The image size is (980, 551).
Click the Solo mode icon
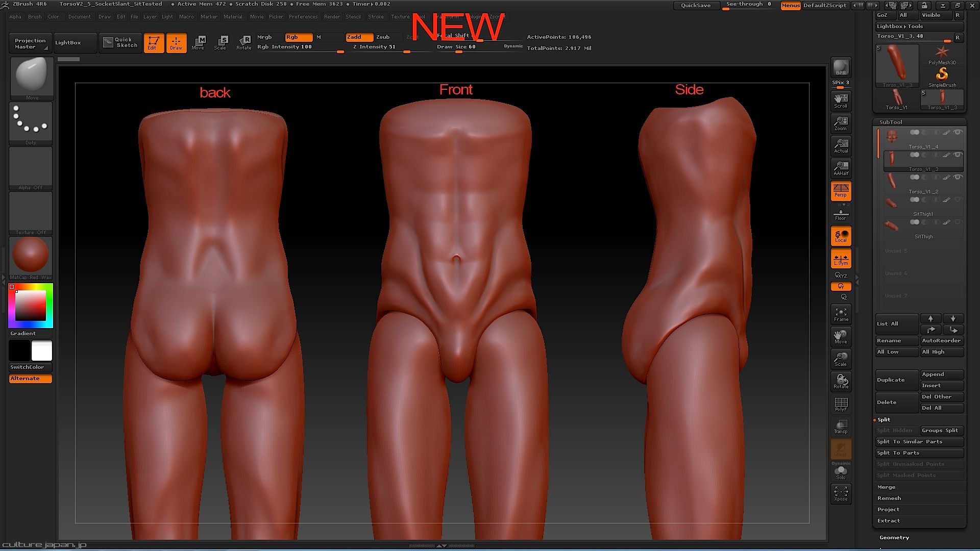point(841,472)
